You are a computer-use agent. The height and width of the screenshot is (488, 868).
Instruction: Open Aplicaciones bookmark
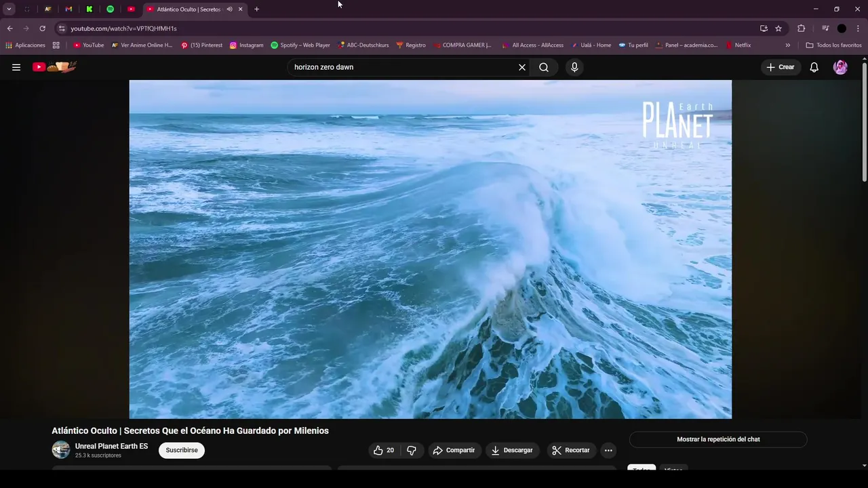click(x=25, y=45)
